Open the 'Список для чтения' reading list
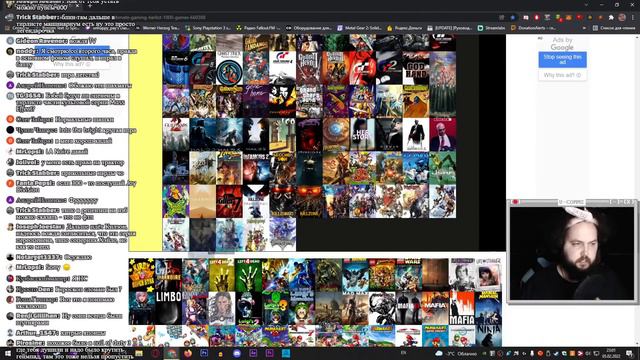The height and width of the screenshot is (360, 640). pos(614,28)
